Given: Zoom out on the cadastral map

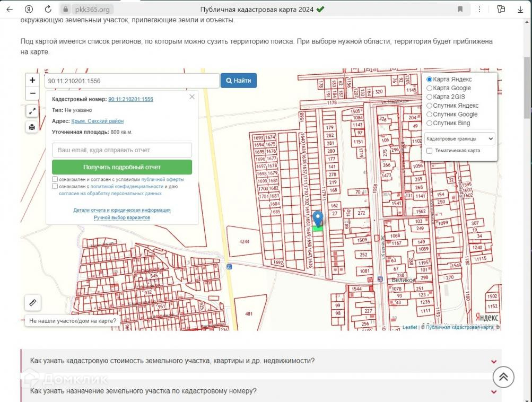Looking at the screenshot, I should (32, 93).
